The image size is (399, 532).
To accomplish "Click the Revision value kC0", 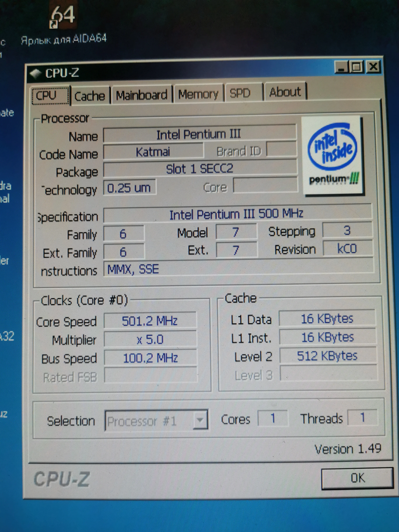I will click(348, 249).
